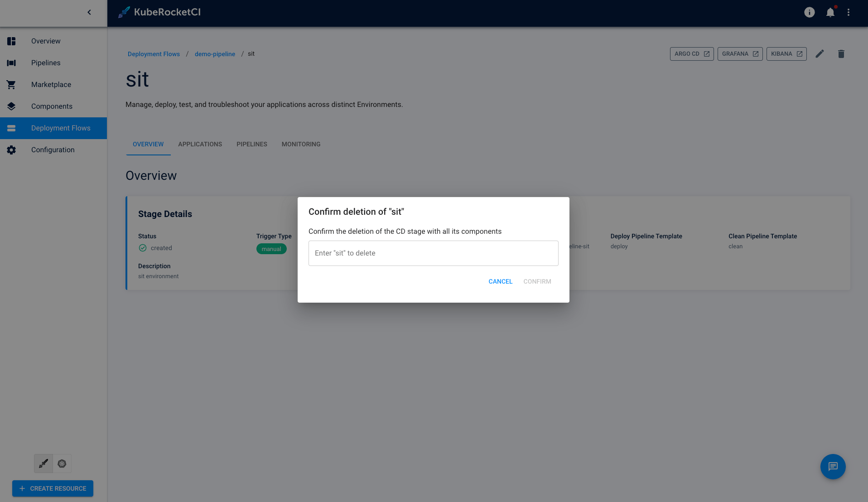Cancel the deletion dialog
The width and height of the screenshot is (868, 502).
(500, 281)
